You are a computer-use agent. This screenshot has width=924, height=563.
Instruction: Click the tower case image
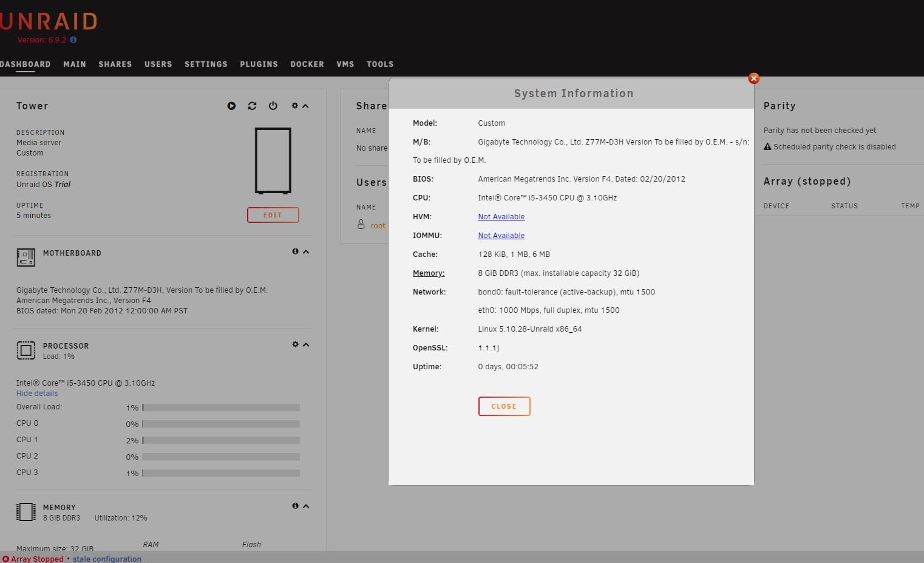pos(273,161)
